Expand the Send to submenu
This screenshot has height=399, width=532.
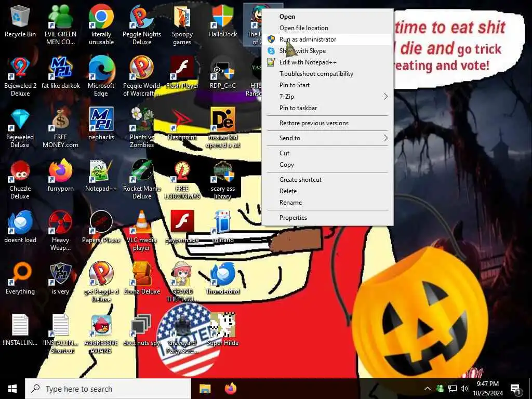click(327, 138)
